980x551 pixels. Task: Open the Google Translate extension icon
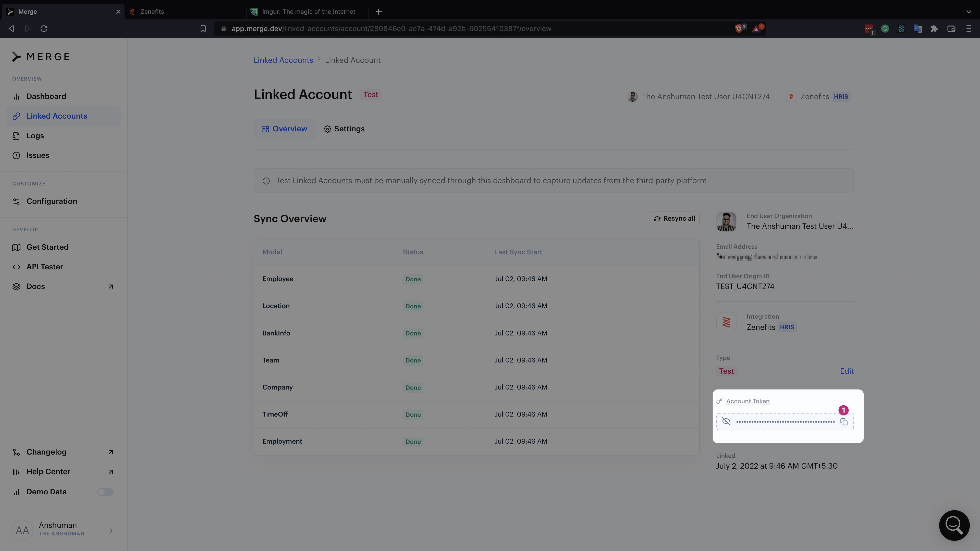pos(918,29)
